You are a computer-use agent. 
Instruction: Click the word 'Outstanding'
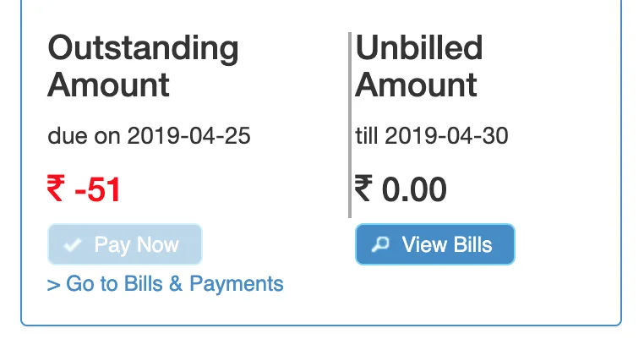point(143,48)
